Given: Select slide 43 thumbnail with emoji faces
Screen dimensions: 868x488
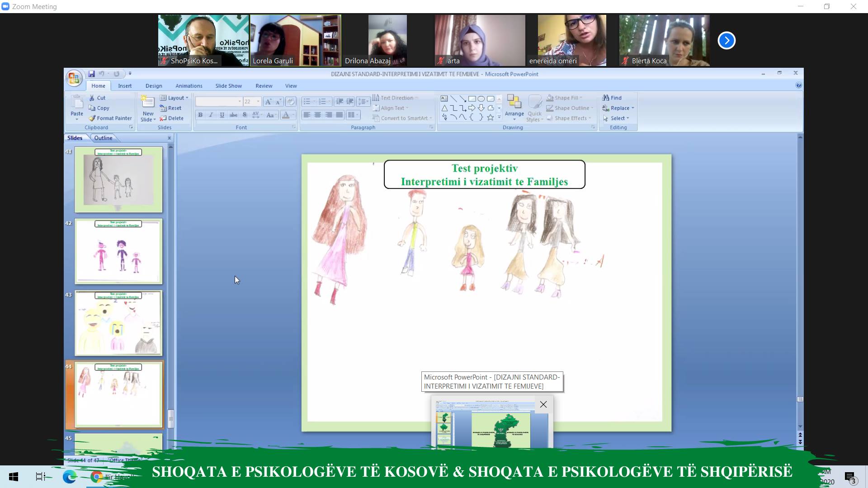Looking at the screenshot, I should 118,323.
